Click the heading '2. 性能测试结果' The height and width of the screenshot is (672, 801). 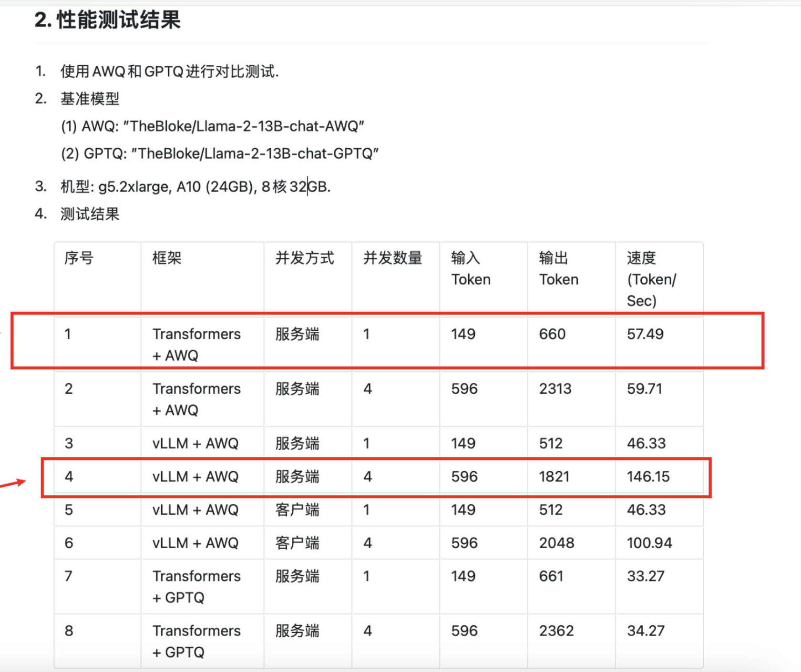pyautogui.click(x=107, y=20)
